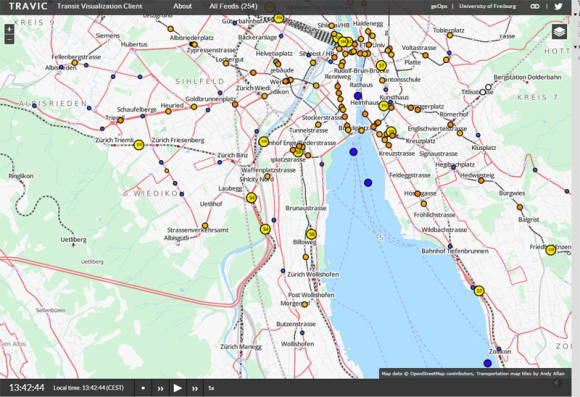Image resolution: width=580 pixels, height=397 pixels.
Task: Select yellow train marker south of Bahnhof Tiefenbrunnen
Action: 479,290
